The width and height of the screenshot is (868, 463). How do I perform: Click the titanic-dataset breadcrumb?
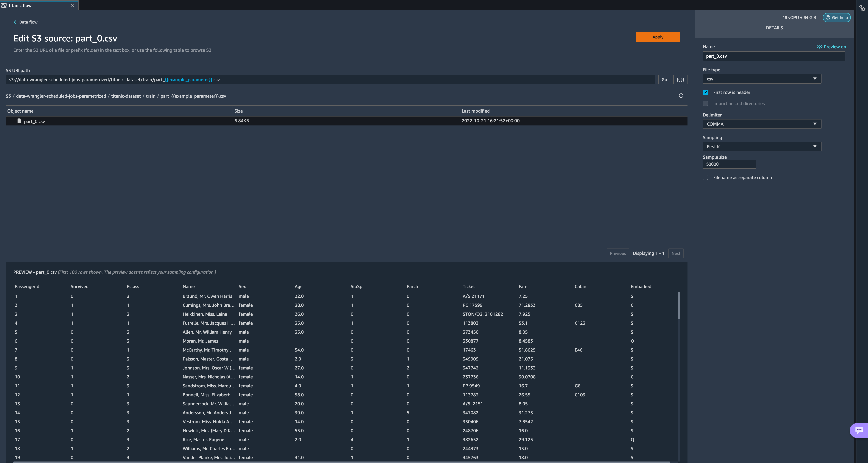pos(126,96)
